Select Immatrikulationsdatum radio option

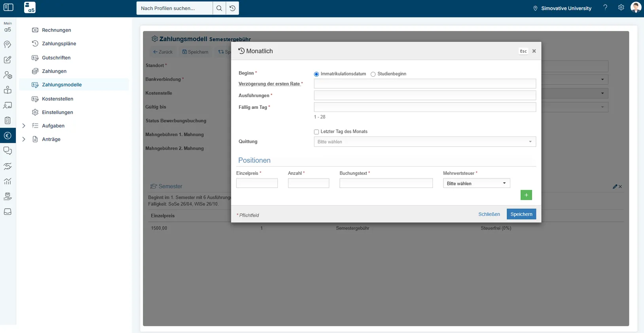coord(316,74)
